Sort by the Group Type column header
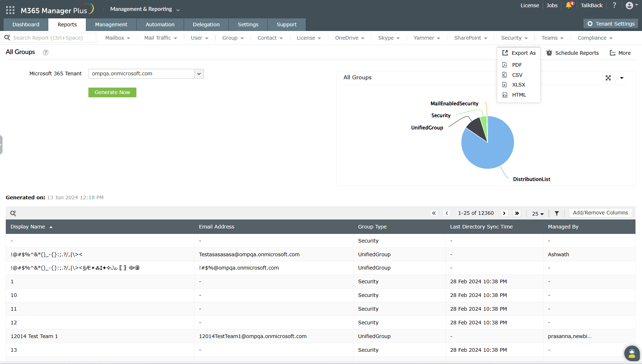Image resolution: width=642 pixels, height=364 pixels. 372,227
